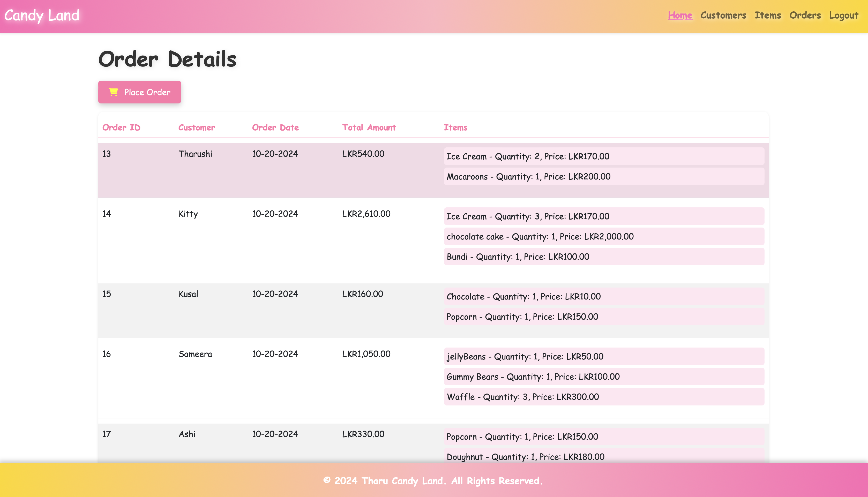This screenshot has height=497, width=868.
Task: Select Bundi Quantity 1 item entry
Action: tap(604, 256)
